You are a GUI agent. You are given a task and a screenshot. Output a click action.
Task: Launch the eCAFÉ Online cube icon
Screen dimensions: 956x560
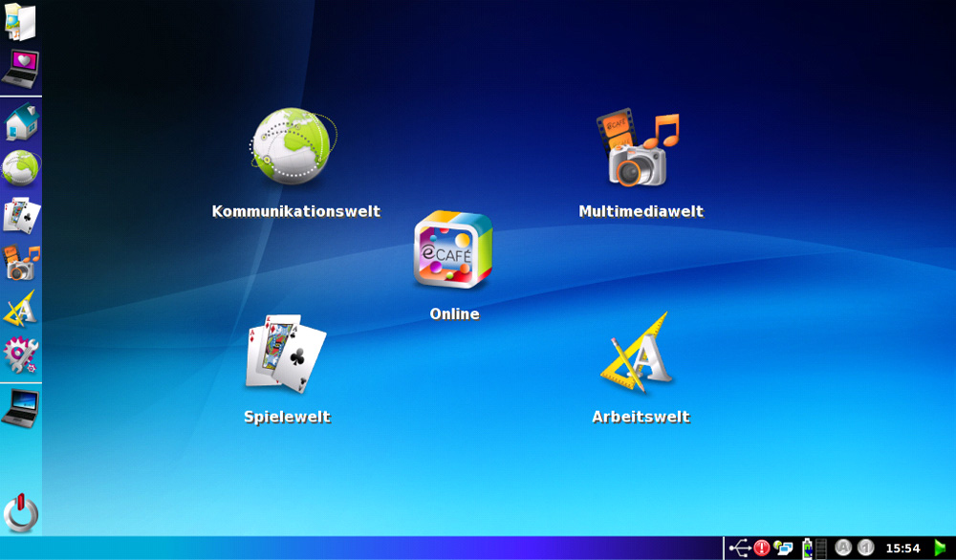[453, 249]
